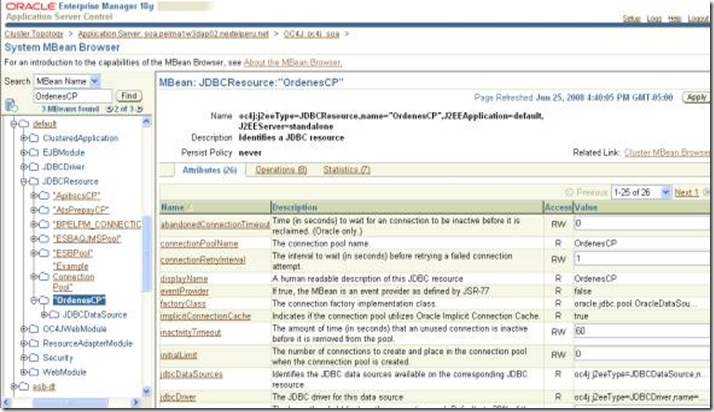This screenshot has height=412, width=714.
Task: Open the OC4J: oc4j_soa breadcrumb
Action: tap(311, 34)
